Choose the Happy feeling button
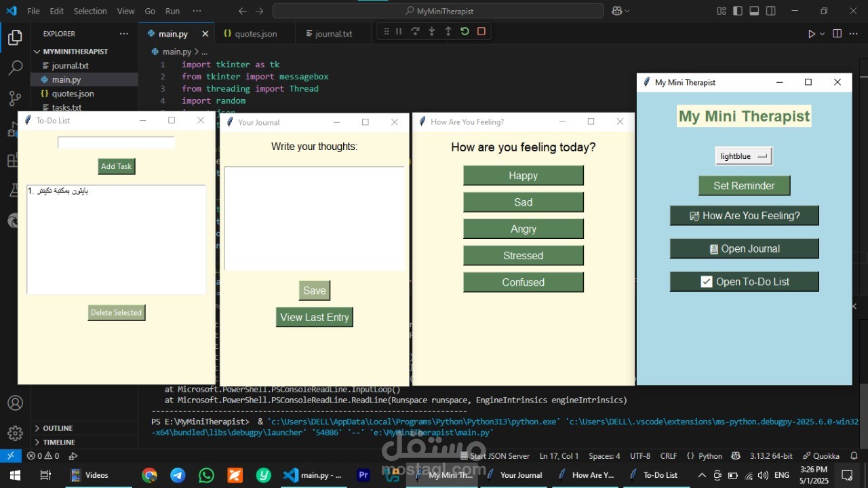The image size is (868, 488). (x=524, y=176)
